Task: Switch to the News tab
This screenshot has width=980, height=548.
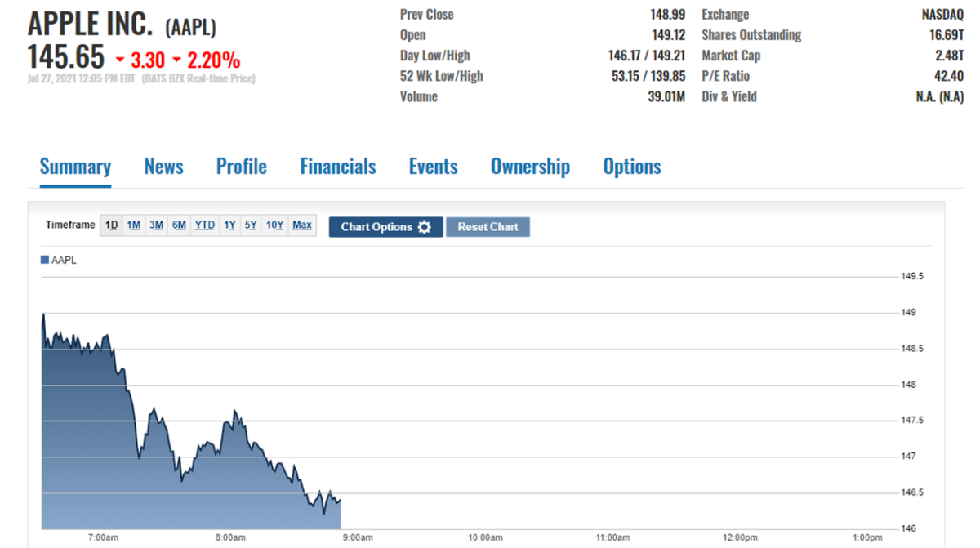Action: coord(163,167)
